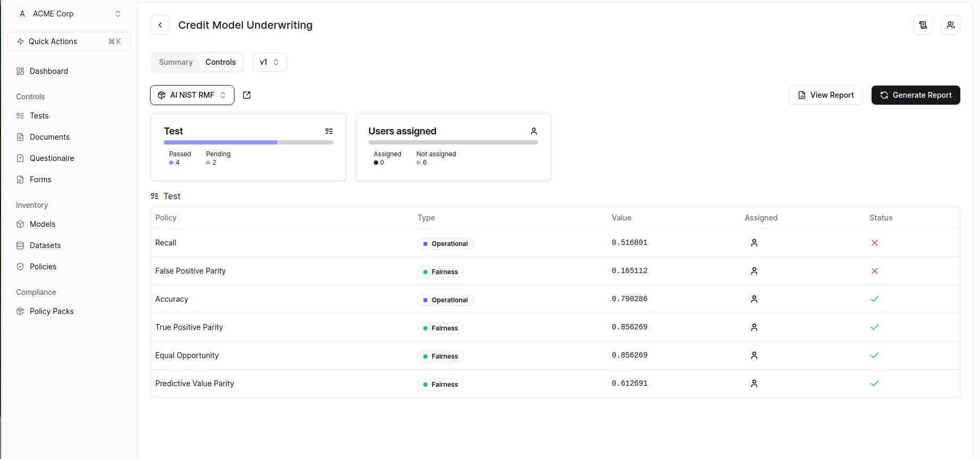
Task: Open the users icon button at top right
Action: pos(951,25)
